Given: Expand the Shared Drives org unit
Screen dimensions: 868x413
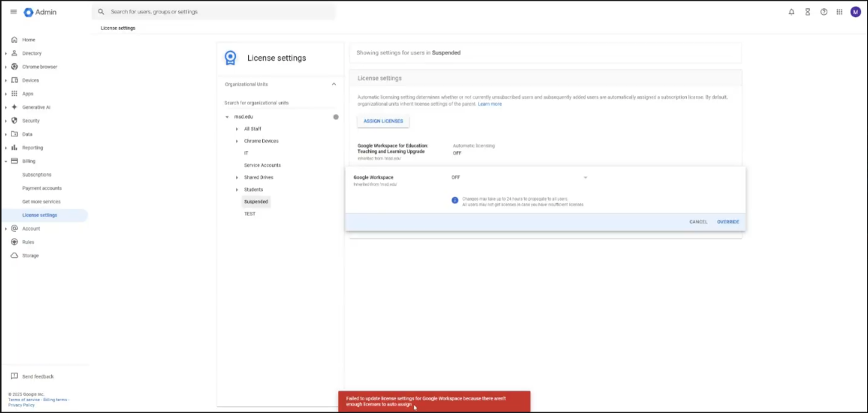Looking at the screenshot, I should 237,177.
